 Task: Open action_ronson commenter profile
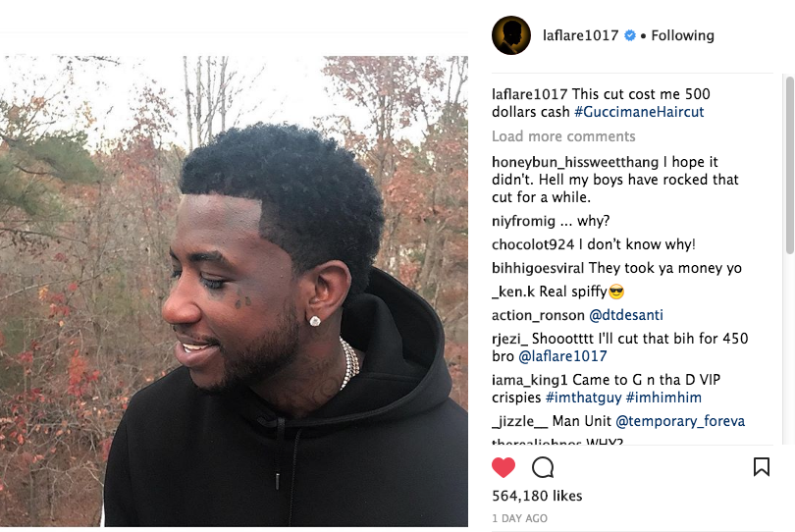coord(538,315)
